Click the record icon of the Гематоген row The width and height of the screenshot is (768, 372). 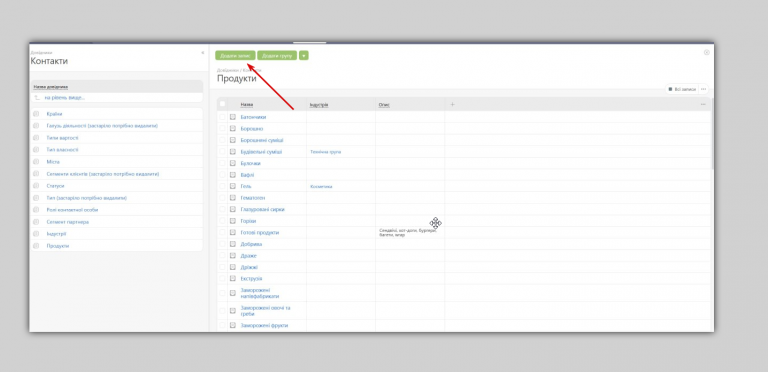(233, 198)
